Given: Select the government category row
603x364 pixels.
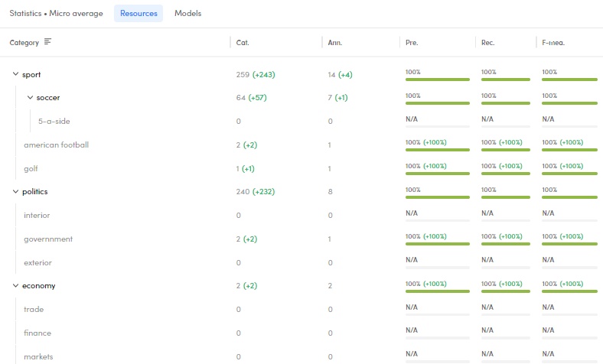Looking at the screenshot, I should coord(48,239).
